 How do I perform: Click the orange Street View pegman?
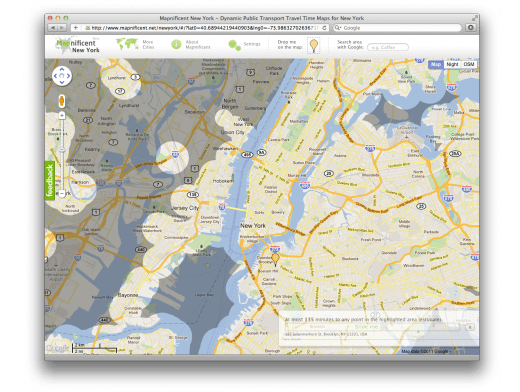coord(62,101)
